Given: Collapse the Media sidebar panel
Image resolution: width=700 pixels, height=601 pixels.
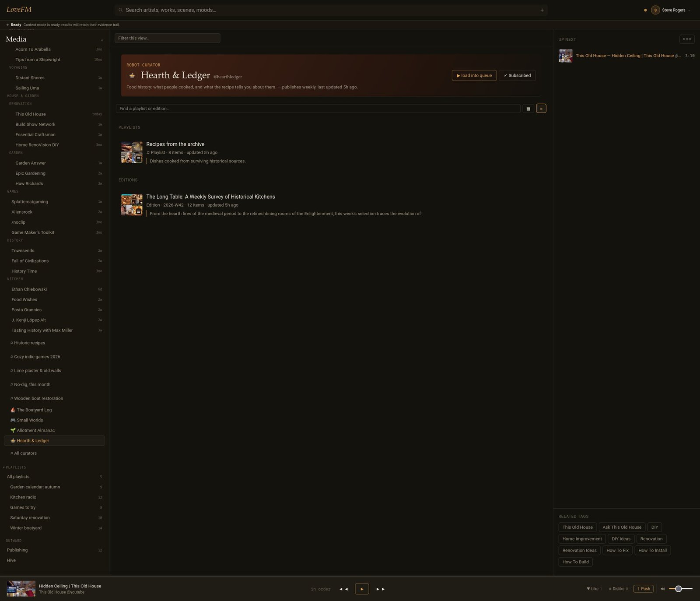Looking at the screenshot, I should [102, 40].
